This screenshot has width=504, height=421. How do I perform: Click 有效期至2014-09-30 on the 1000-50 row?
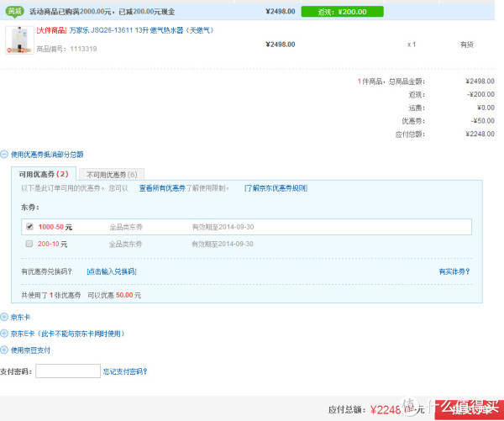click(x=223, y=227)
